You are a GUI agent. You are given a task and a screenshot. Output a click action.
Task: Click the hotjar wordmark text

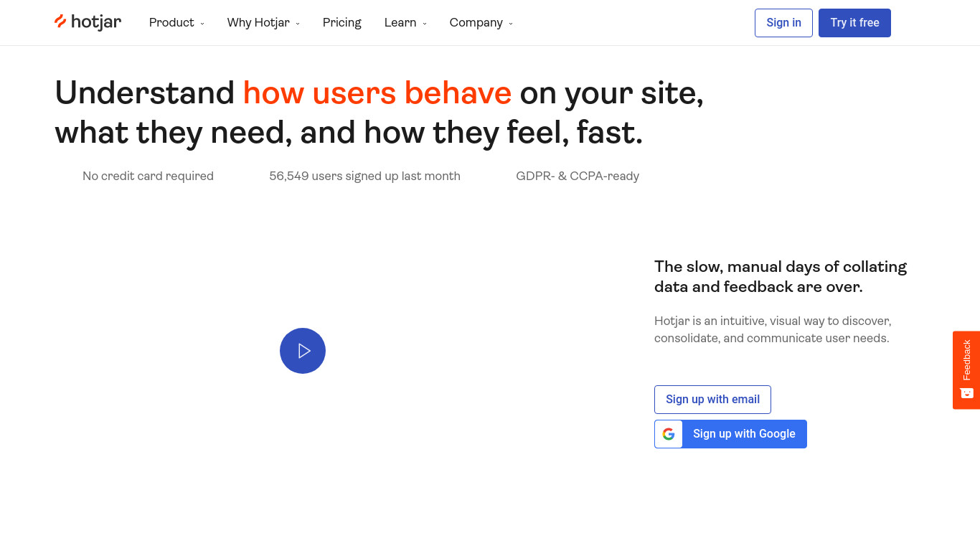(x=96, y=22)
